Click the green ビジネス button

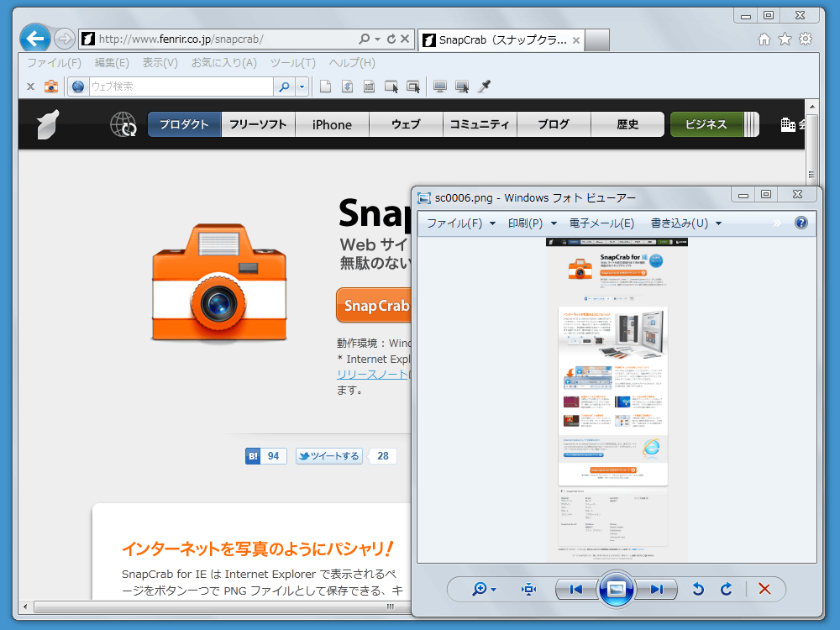tap(714, 124)
